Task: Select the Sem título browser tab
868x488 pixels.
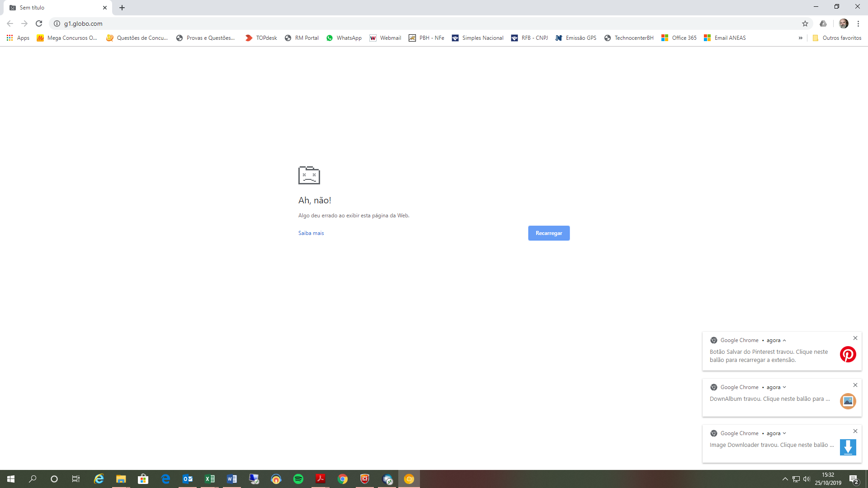Action: (54, 7)
